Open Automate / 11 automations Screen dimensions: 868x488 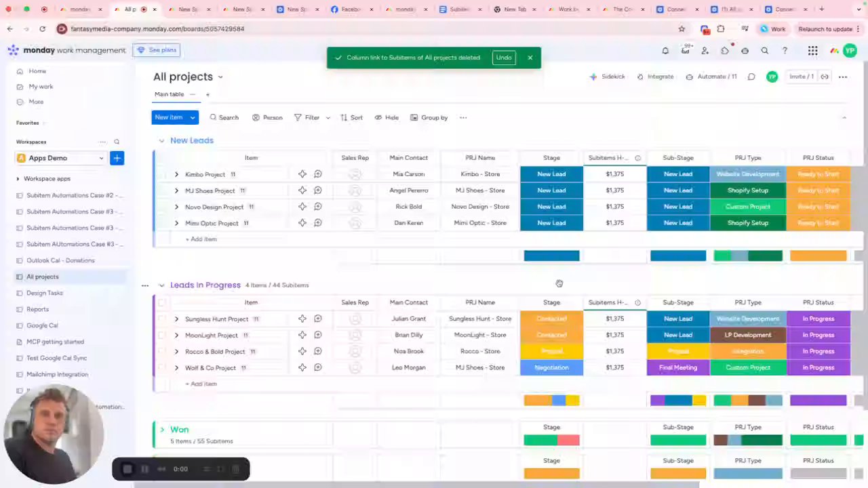coord(711,77)
